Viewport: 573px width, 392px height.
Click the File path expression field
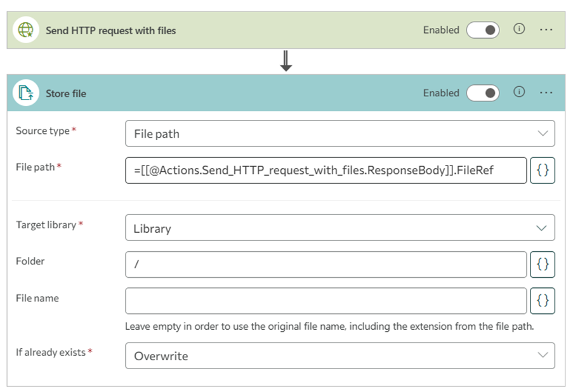click(x=326, y=170)
